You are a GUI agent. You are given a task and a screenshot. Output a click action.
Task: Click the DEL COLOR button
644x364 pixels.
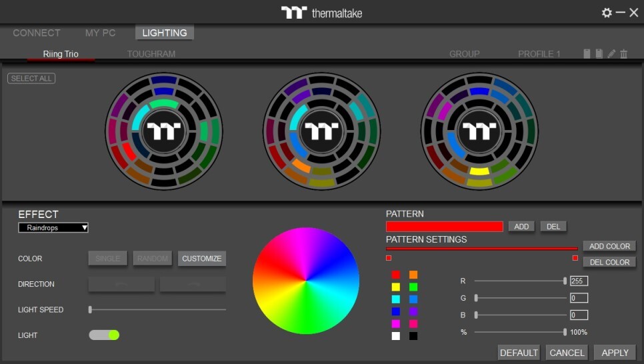609,262
